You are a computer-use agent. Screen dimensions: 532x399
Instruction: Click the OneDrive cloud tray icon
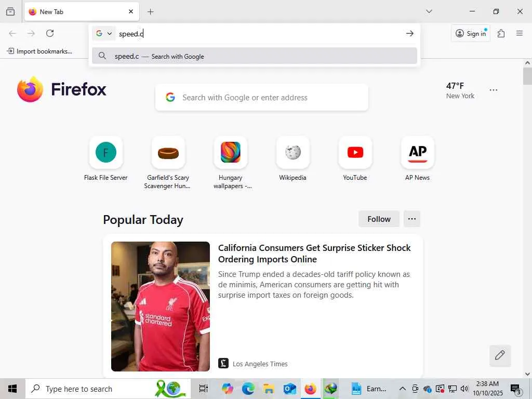[x=428, y=389]
